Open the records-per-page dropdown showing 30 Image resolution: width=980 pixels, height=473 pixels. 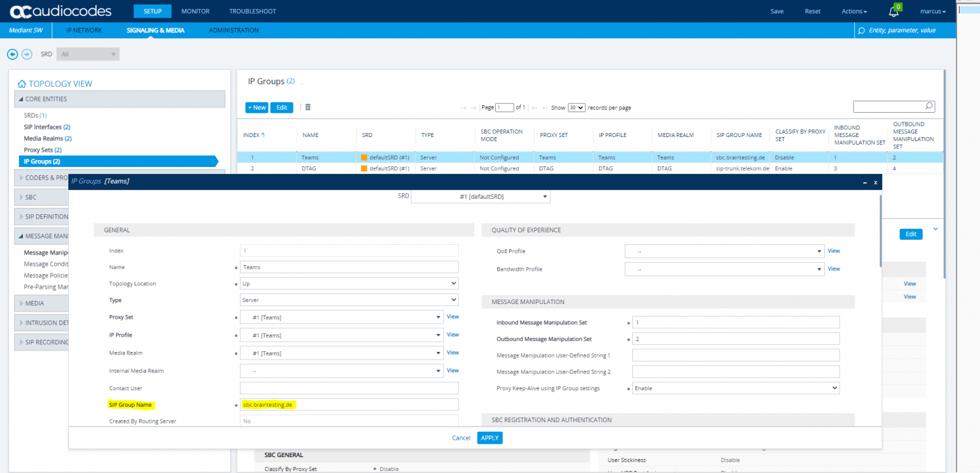pyautogui.click(x=575, y=107)
